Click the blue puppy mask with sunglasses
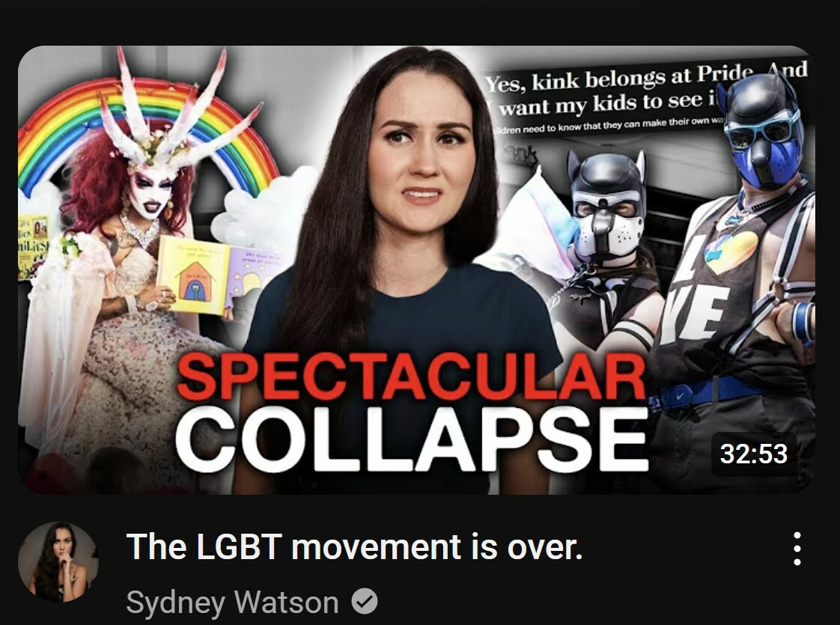This screenshot has height=625, width=840. click(x=762, y=132)
